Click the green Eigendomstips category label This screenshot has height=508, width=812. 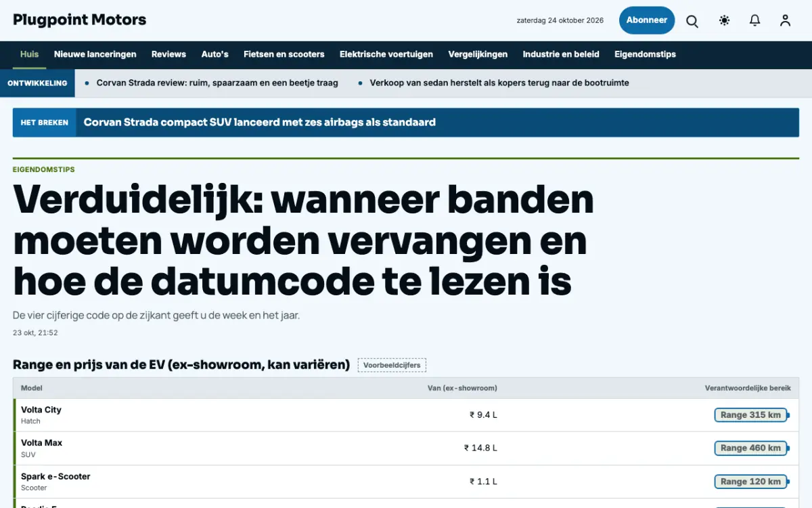44,169
